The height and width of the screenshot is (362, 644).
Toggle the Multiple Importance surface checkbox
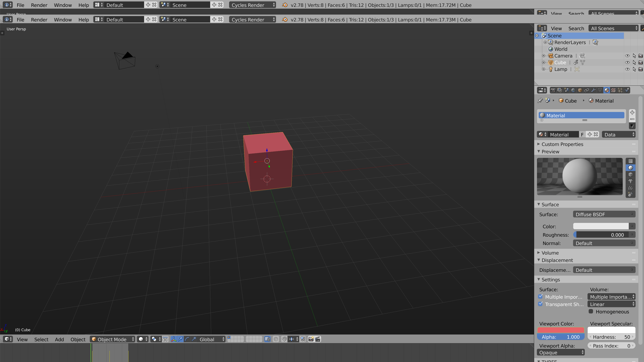pyautogui.click(x=541, y=296)
